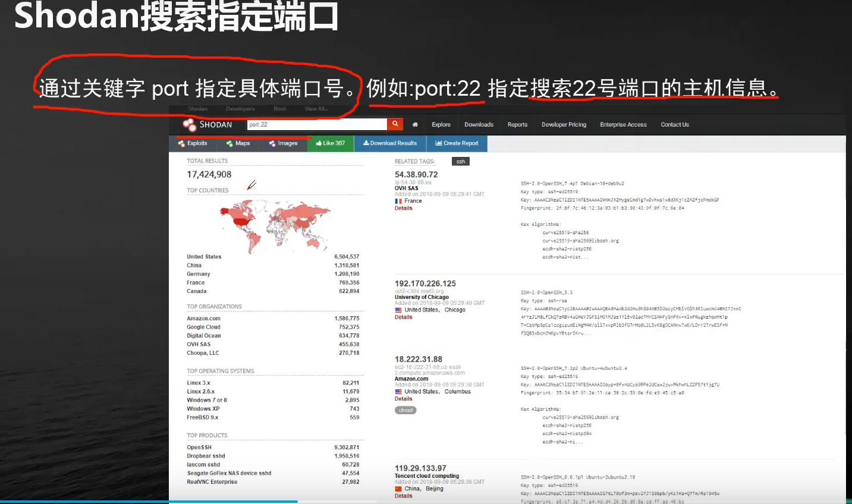Open Contact Us in the navigation bar
852x504 pixels.
tap(675, 125)
